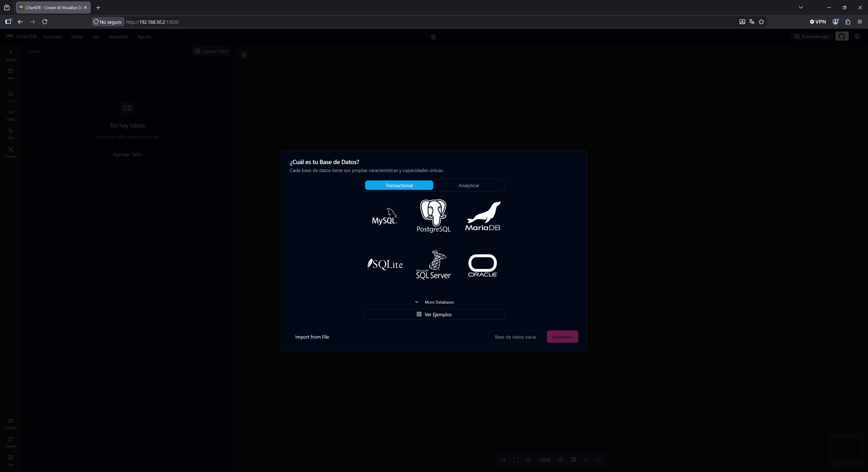The height and width of the screenshot is (472, 868).
Task: Open the Editar menu
Action: [x=77, y=37]
